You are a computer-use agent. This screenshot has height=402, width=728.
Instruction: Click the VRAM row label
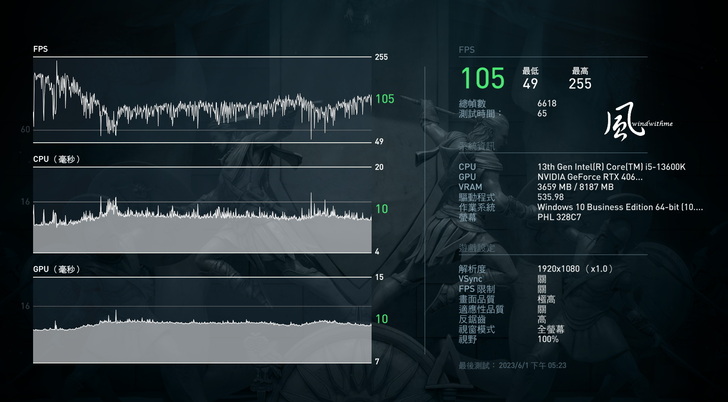pos(470,187)
